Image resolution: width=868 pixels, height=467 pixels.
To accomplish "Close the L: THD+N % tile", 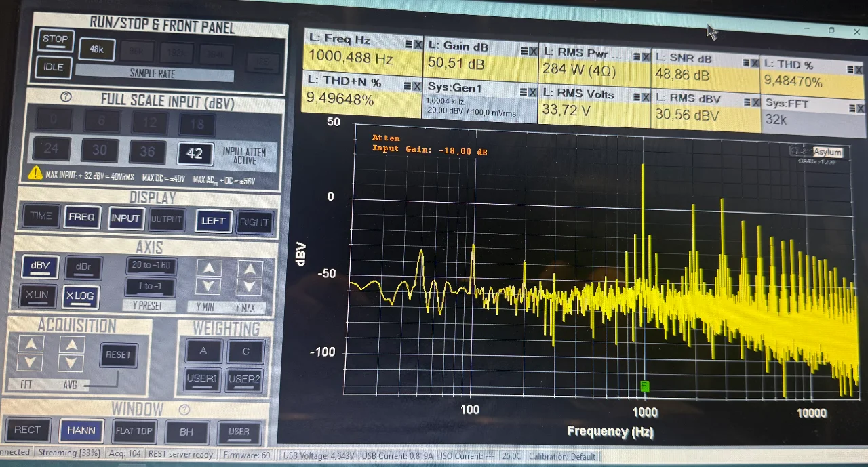I will click(417, 85).
